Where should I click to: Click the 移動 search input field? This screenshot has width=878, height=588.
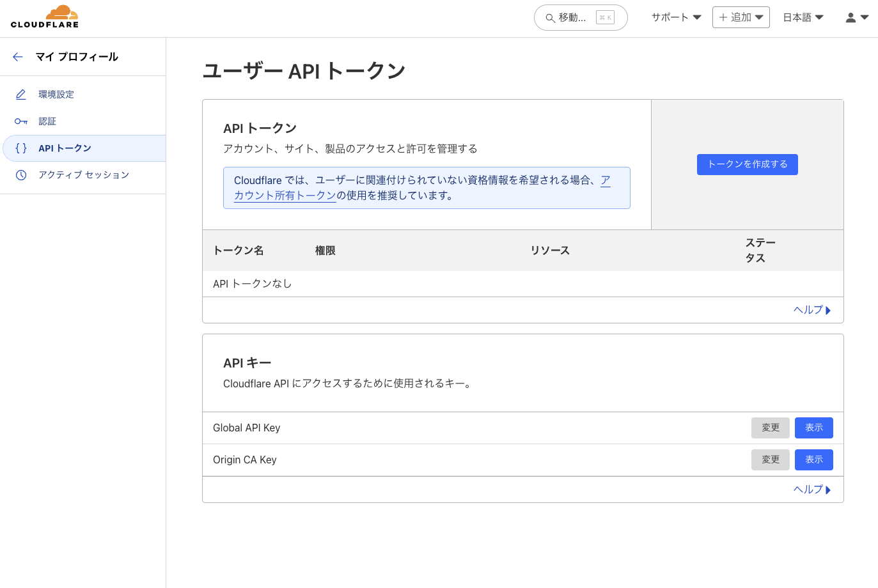tap(576, 18)
